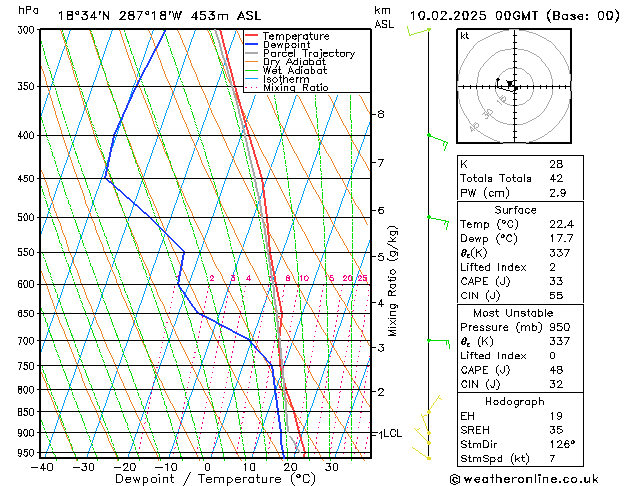Click the Dewpoint legend entry

278,45
